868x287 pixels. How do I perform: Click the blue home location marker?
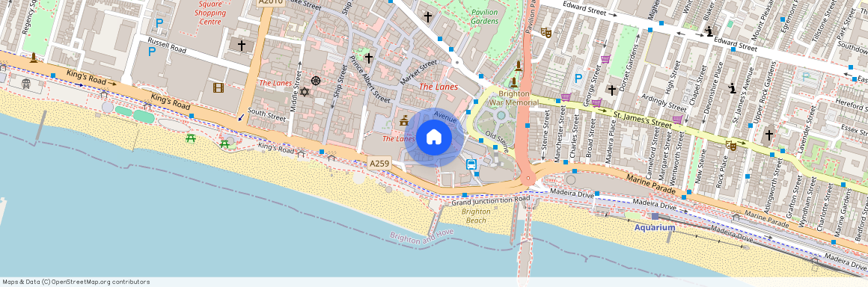click(434, 137)
